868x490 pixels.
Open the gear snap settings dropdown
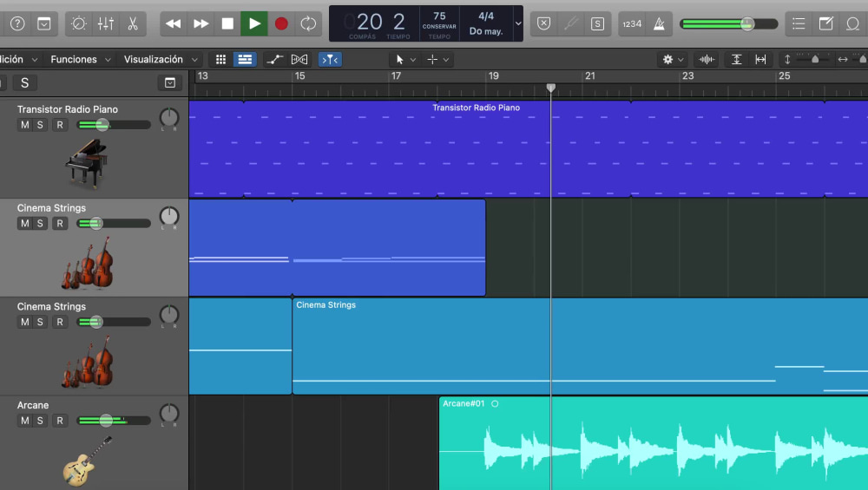[x=674, y=59]
